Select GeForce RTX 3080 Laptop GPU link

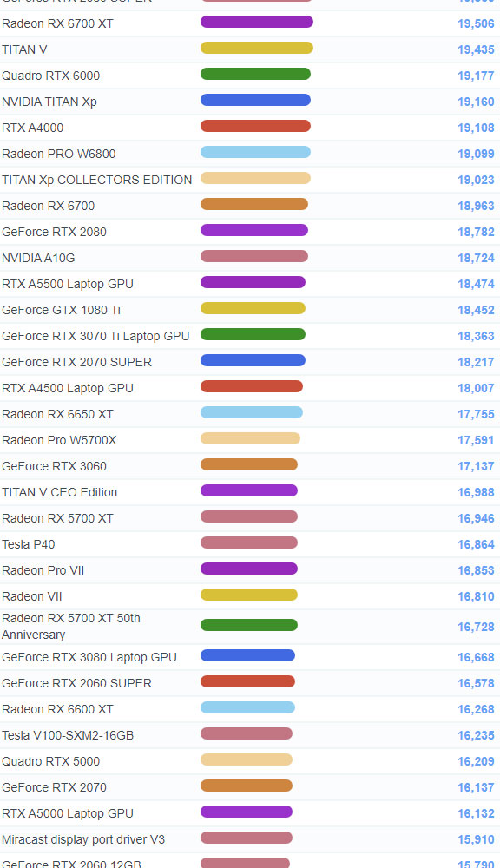coord(89,657)
